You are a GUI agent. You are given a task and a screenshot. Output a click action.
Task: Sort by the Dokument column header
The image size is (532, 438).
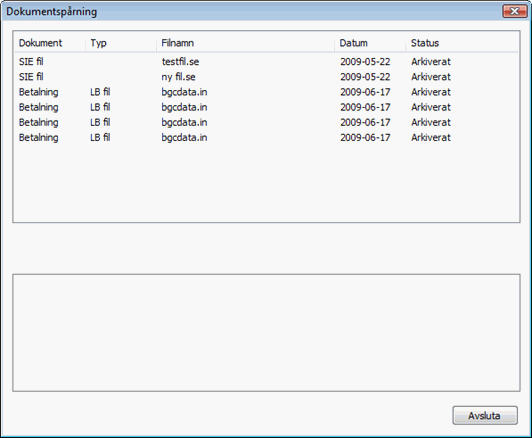pos(50,43)
